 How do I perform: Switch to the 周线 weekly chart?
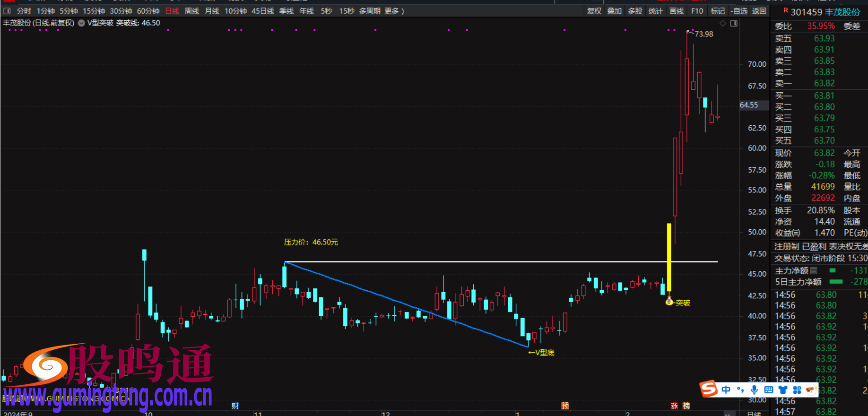[x=191, y=11]
